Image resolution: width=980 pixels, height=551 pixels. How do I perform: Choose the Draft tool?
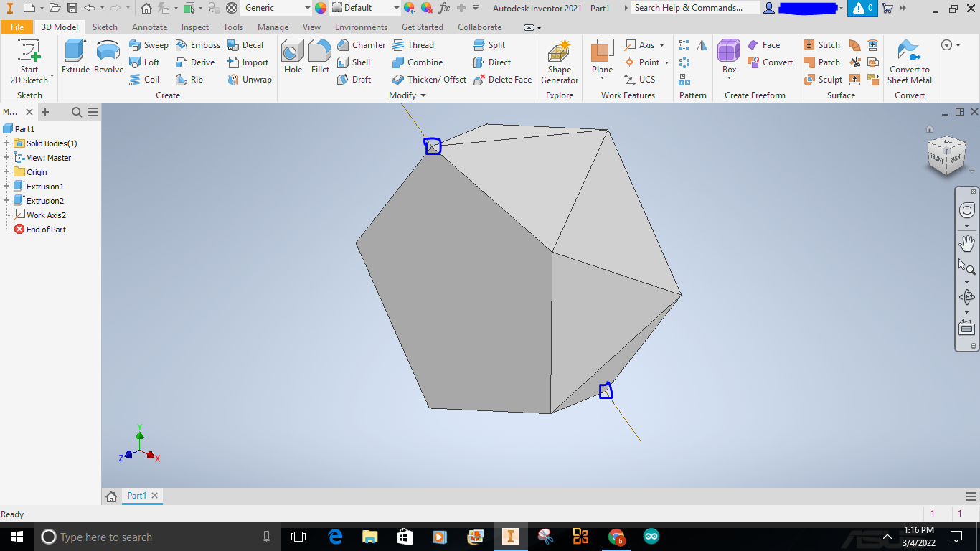pyautogui.click(x=354, y=79)
